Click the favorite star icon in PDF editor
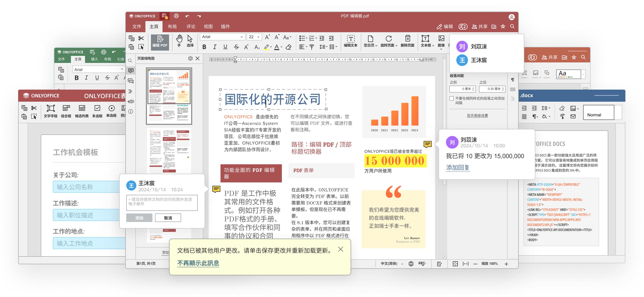644x297 pixels. (x=503, y=26)
